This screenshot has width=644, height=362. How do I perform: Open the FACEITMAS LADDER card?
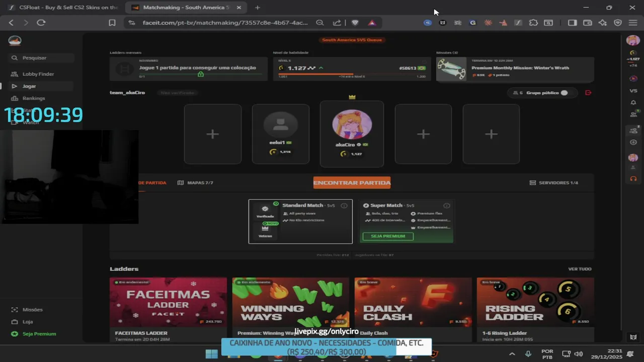pos(168,309)
